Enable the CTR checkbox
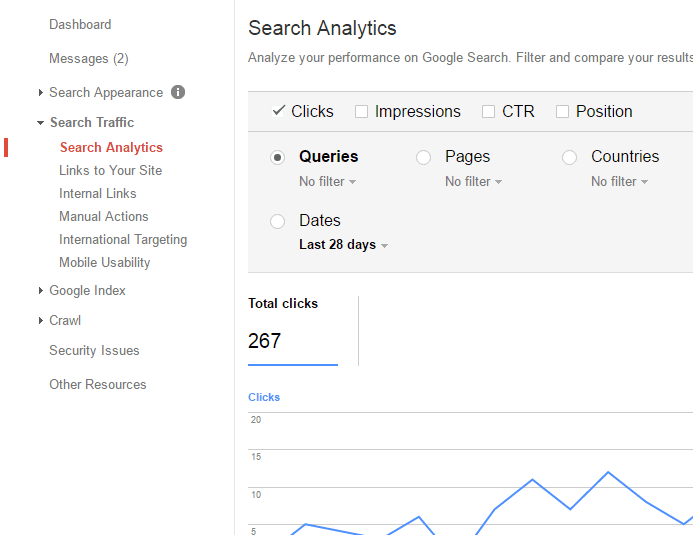 [x=489, y=112]
